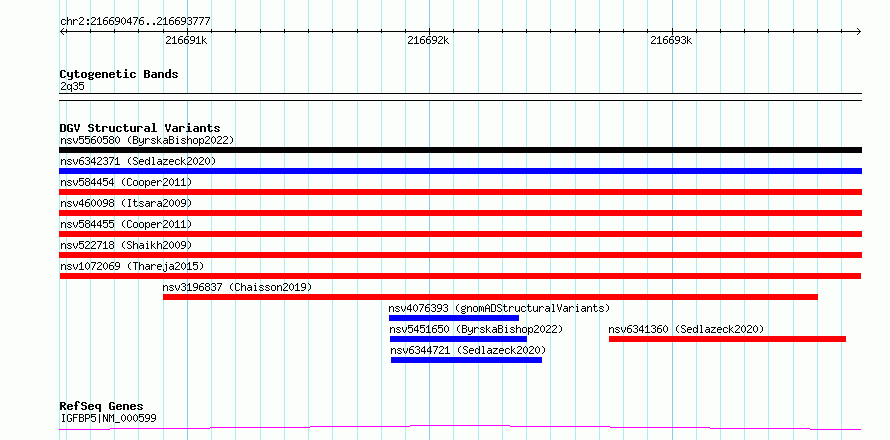Click the RefSeq Genes track title
This screenshot has width=890, height=440.
click(102, 406)
